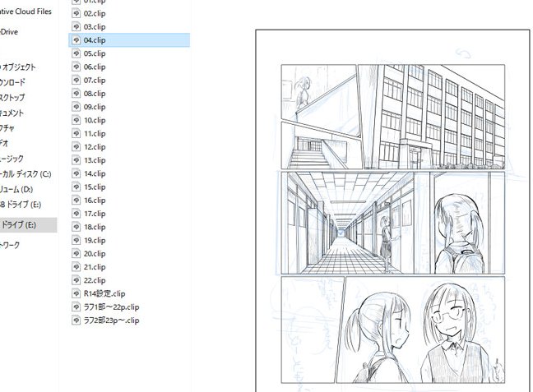
Task: Click the 13.clip file icon
Action: (x=76, y=160)
